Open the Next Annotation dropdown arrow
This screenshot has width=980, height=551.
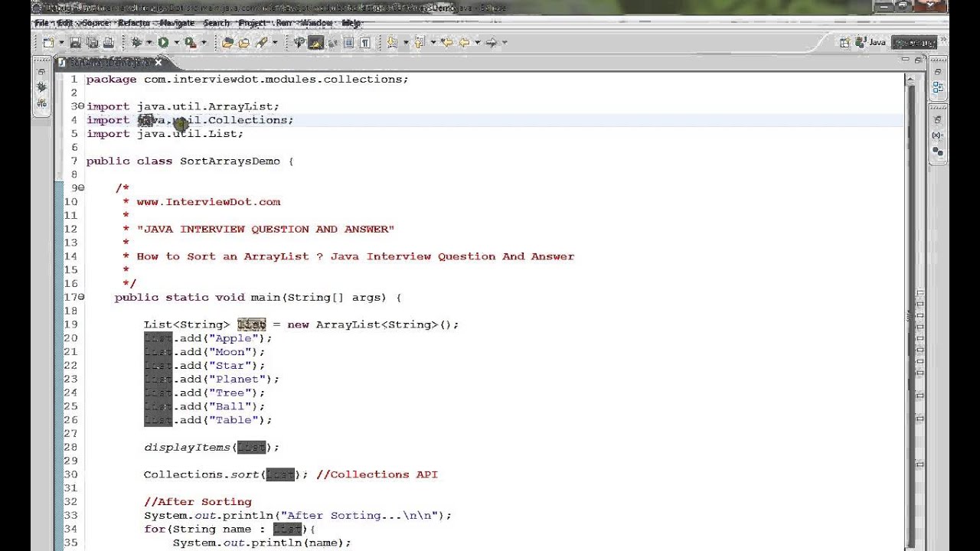(x=406, y=43)
